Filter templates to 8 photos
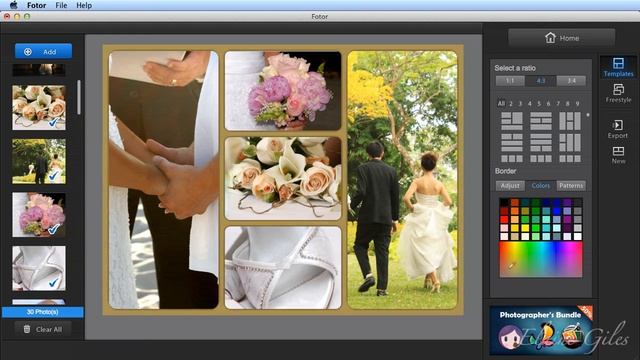Viewport: 640px width, 360px height. 567,104
